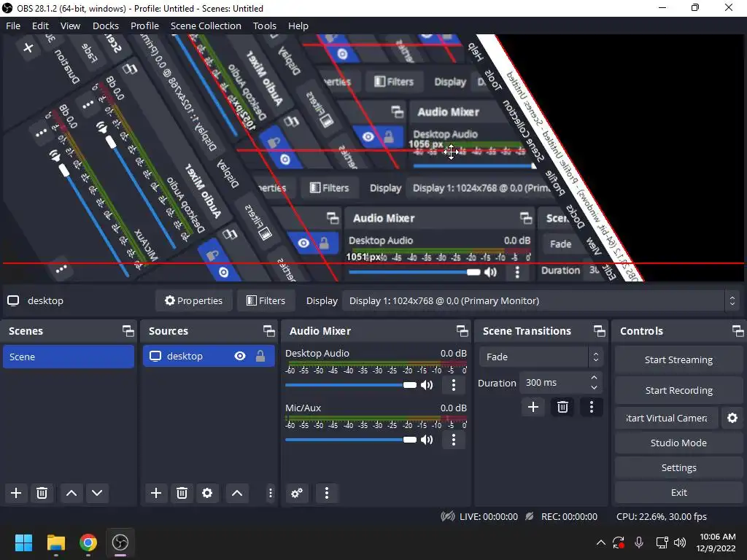Pop out the Audio Mixer dock

[462, 331]
